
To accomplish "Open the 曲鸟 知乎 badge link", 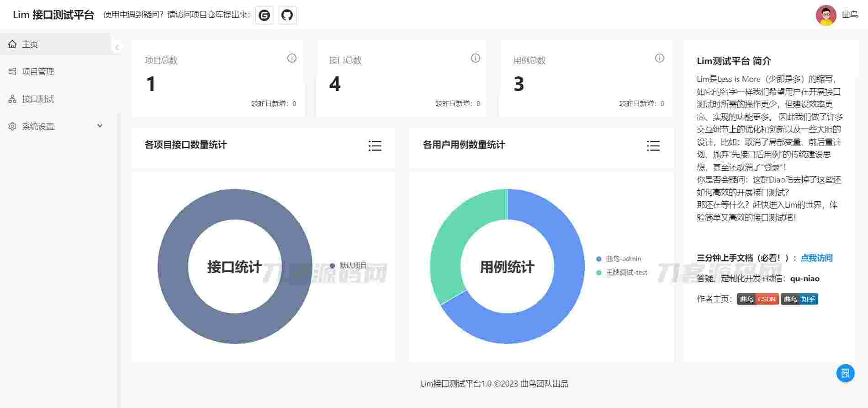I will pyautogui.click(x=799, y=299).
